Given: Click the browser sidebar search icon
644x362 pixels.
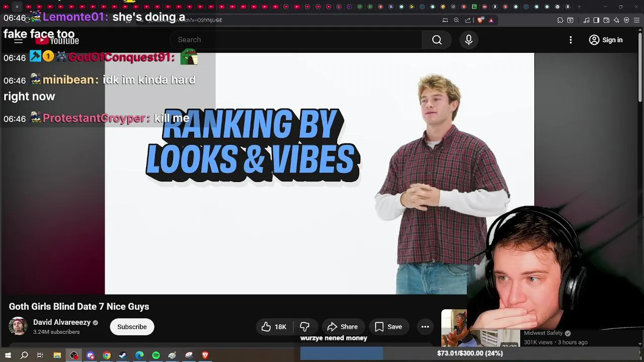Looking at the screenshot, I should 570,20.
